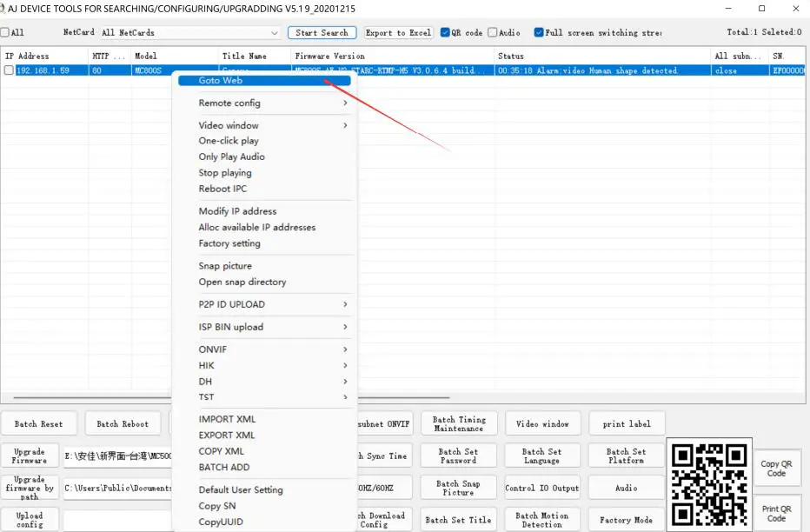The image size is (810, 532).
Task: Click the Control IO Output button
Action: click(542, 488)
